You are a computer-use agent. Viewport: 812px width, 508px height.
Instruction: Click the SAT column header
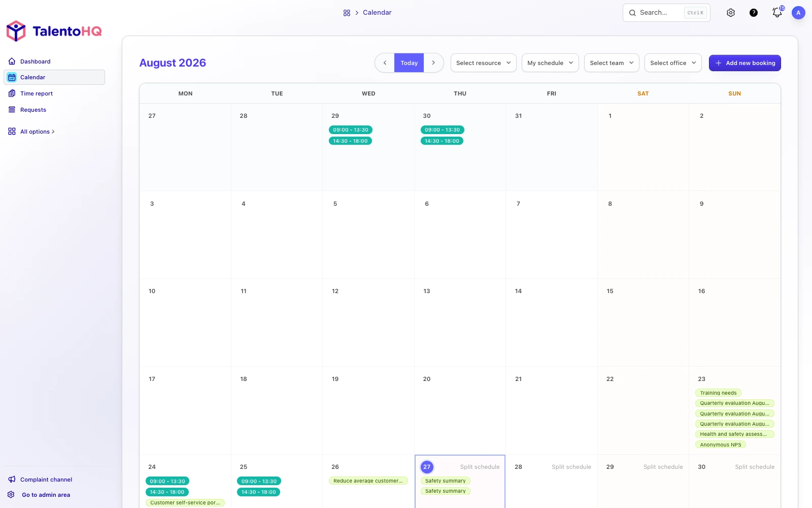coord(643,93)
